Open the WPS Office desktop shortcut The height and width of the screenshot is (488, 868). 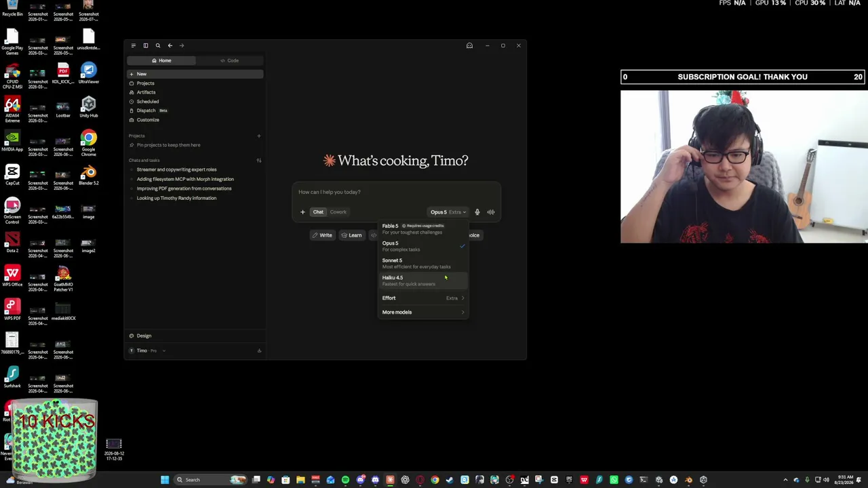pos(12,277)
